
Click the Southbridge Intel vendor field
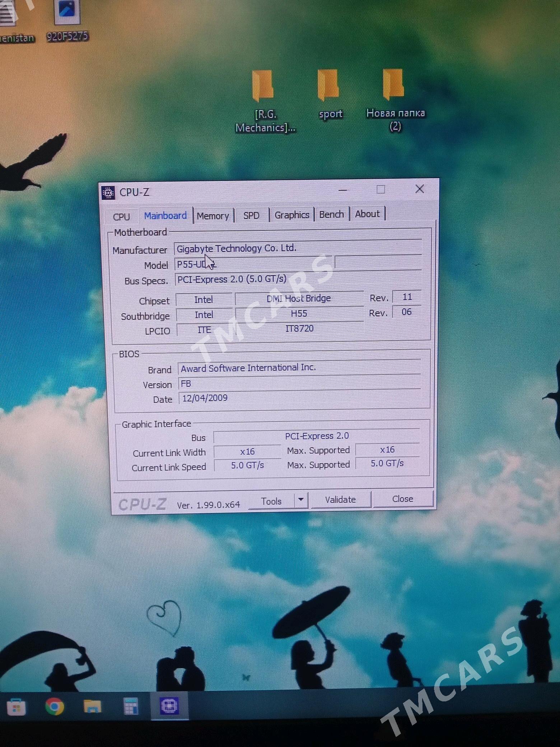pyautogui.click(x=204, y=315)
